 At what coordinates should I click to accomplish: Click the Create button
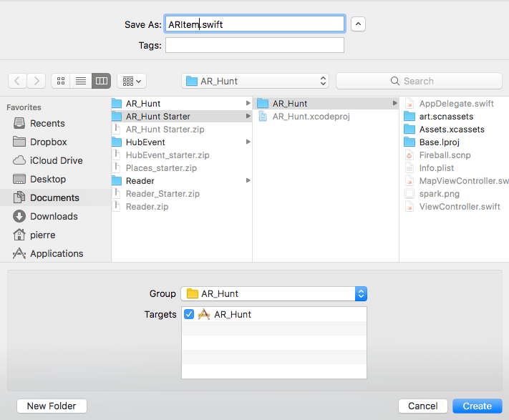[x=477, y=406]
